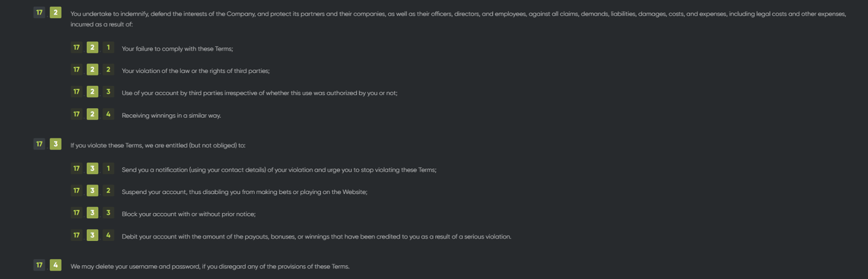The image size is (868, 279).
Task: Click the '1' badge beside 'Your failure to comply'
Action: pyautogui.click(x=108, y=48)
